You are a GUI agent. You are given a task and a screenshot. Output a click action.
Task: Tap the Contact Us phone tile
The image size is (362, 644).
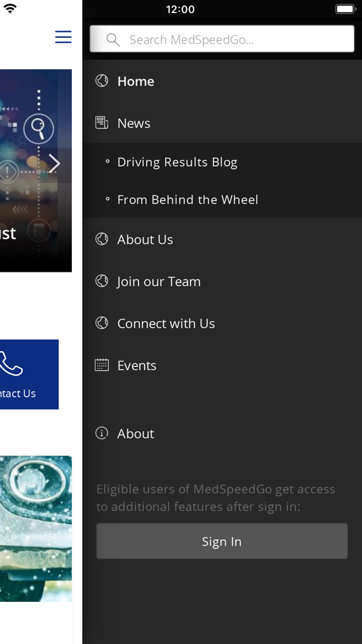(x=28, y=374)
